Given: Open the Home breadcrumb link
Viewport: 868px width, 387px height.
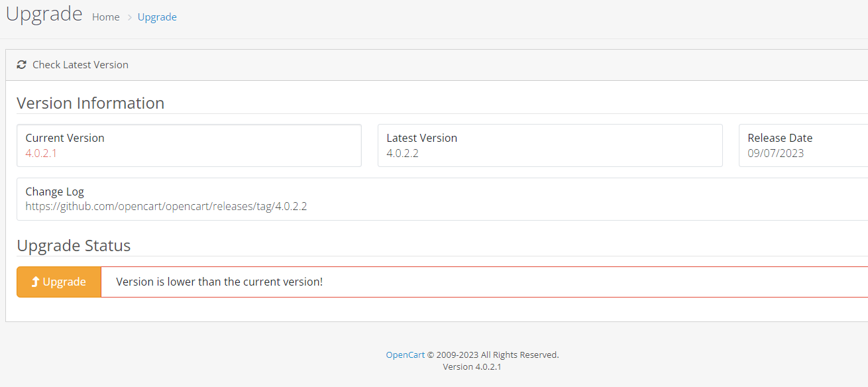Looking at the screenshot, I should (x=106, y=17).
